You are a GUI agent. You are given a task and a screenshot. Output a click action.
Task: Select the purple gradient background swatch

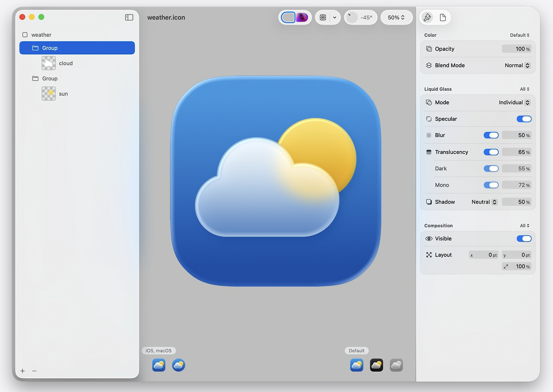302,17
